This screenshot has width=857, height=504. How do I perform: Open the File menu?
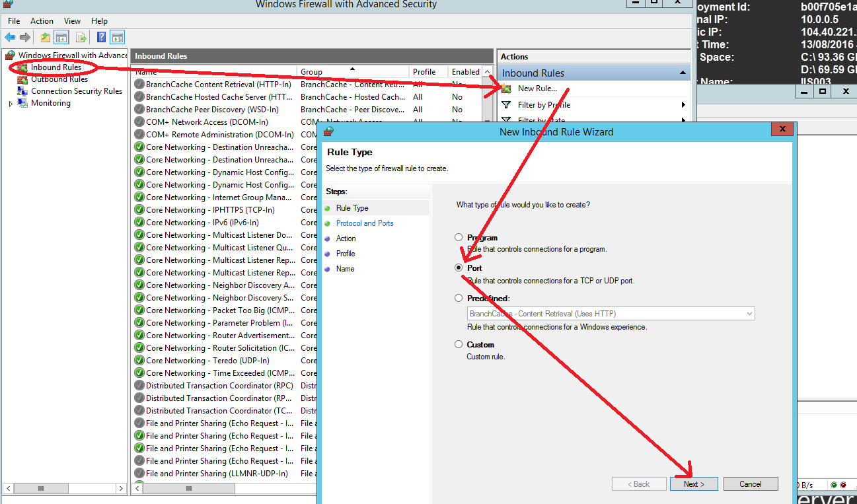14,21
